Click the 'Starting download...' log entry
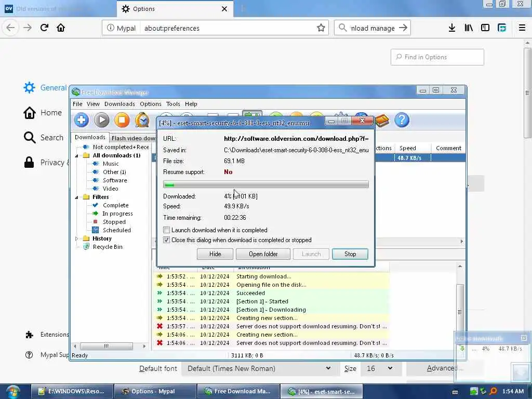 pos(263,276)
